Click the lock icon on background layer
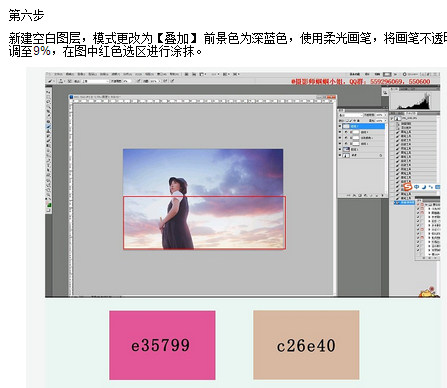Screen dimensions: 447x388 click(x=381, y=155)
